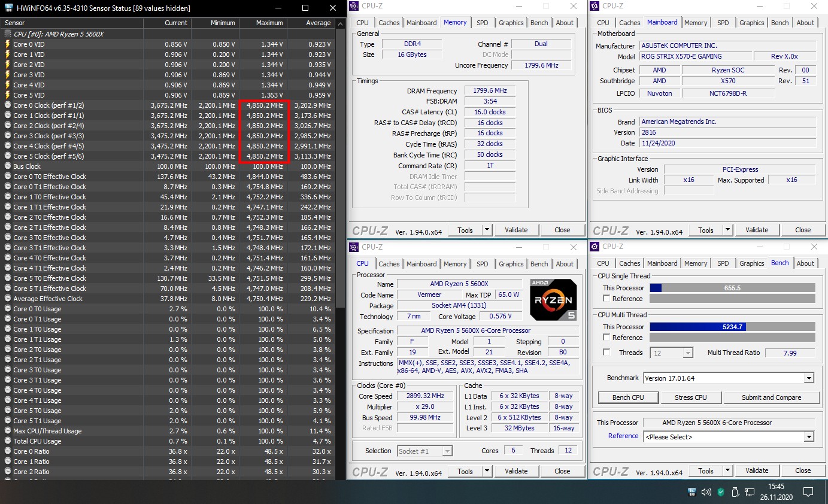Click the lightning icon beside Core 0 VID
Screen dimensions: 828x504
pyautogui.click(x=7, y=44)
